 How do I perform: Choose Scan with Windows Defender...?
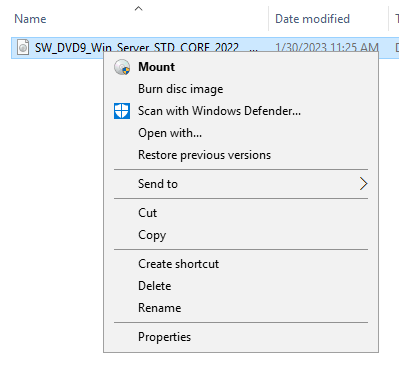[241, 111]
